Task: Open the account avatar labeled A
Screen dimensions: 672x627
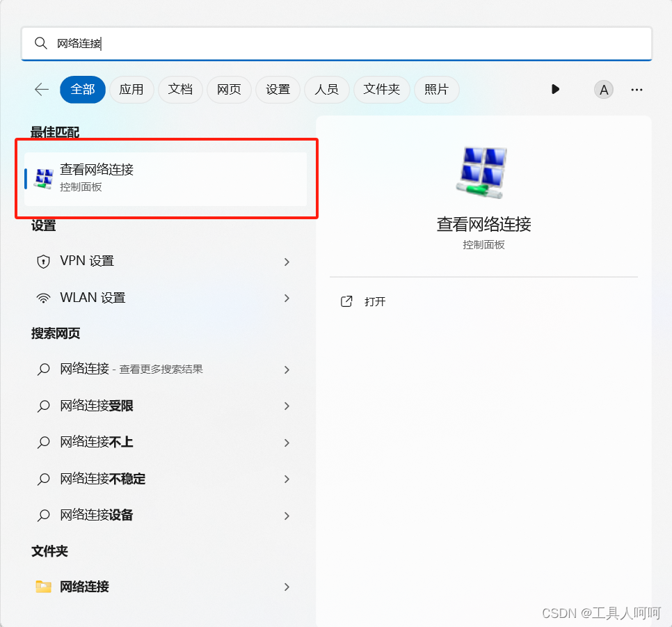Action: click(604, 90)
